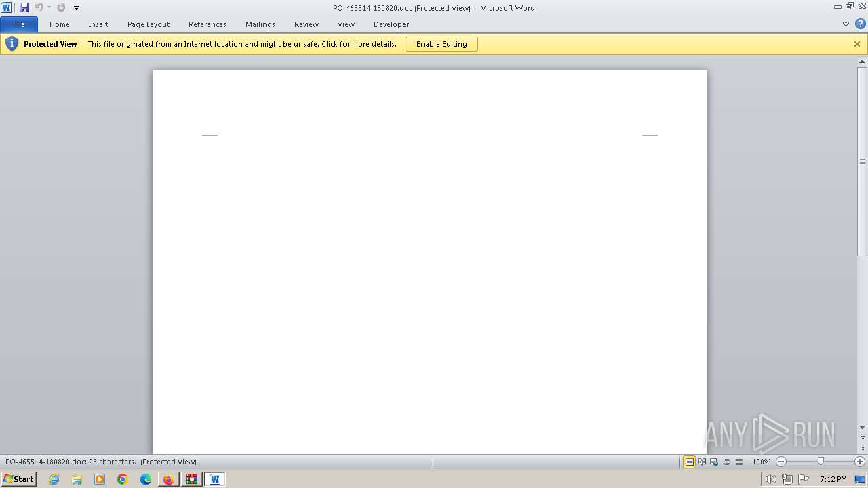This screenshot has height=488, width=868.
Task: Click the 7:12 PM clock
Action: [833, 479]
